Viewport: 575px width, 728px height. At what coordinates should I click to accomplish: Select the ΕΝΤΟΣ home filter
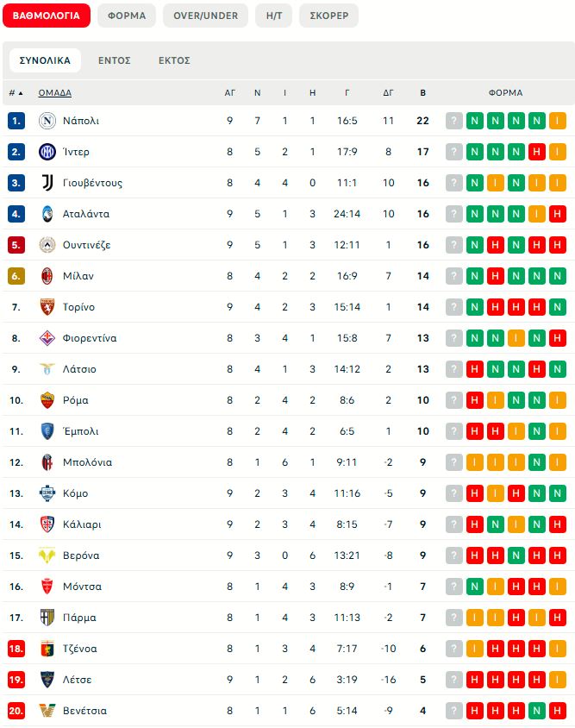[114, 60]
